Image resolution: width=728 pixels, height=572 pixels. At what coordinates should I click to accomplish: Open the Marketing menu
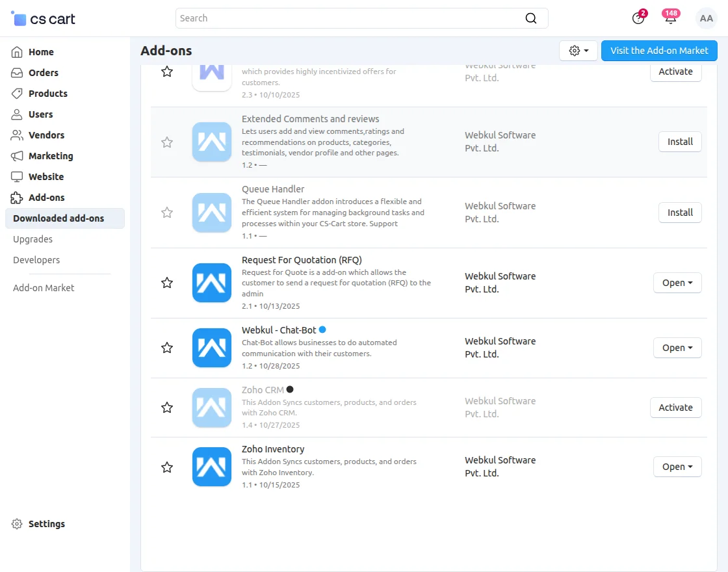pyautogui.click(x=51, y=156)
